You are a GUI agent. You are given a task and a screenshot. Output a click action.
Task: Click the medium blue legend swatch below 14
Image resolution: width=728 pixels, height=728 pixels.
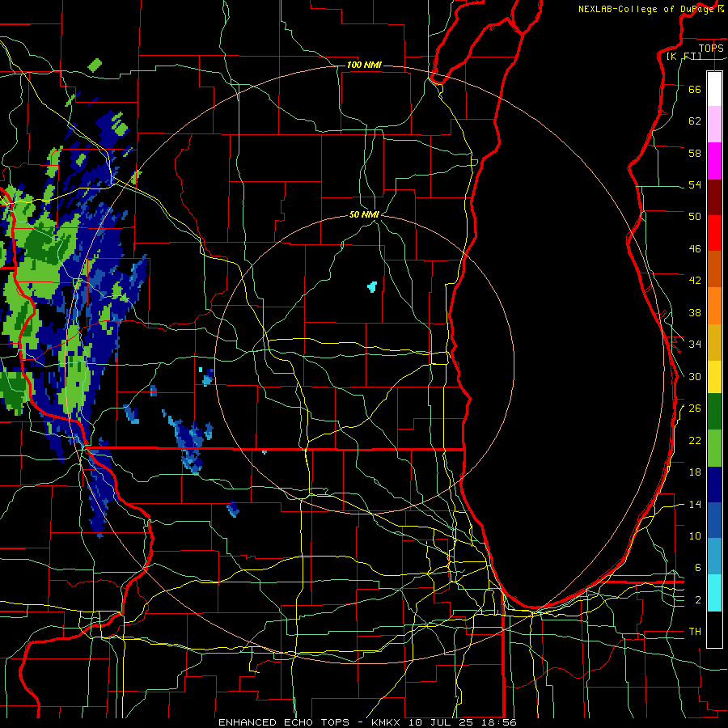[714, 520]
